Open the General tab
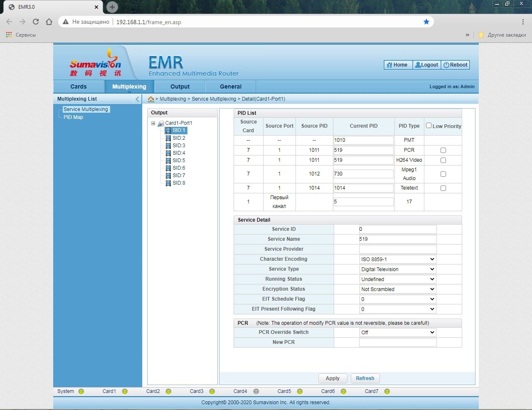Image resolution: width=532 pixels, height=410 pixels. 231,86
